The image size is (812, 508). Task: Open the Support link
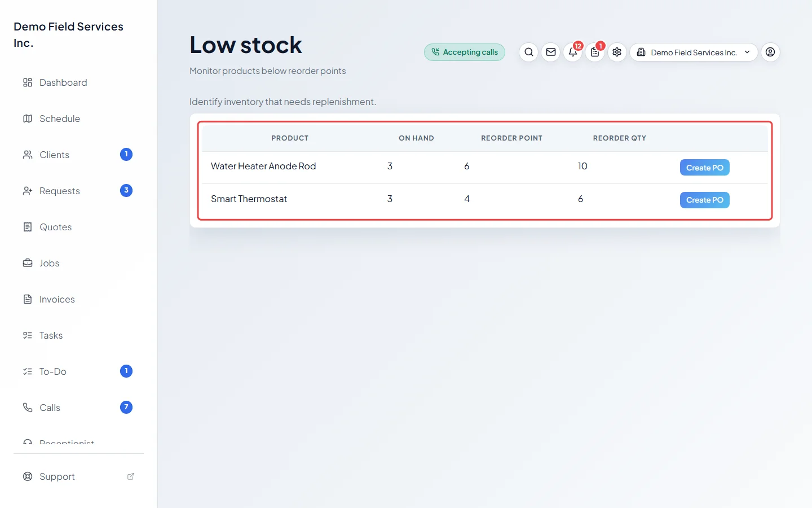(79, 476)
